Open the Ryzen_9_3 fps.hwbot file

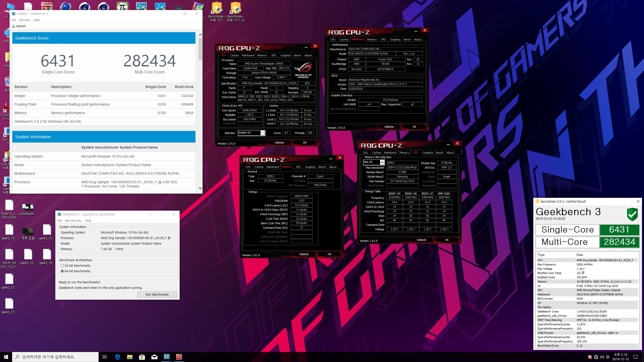9,209
